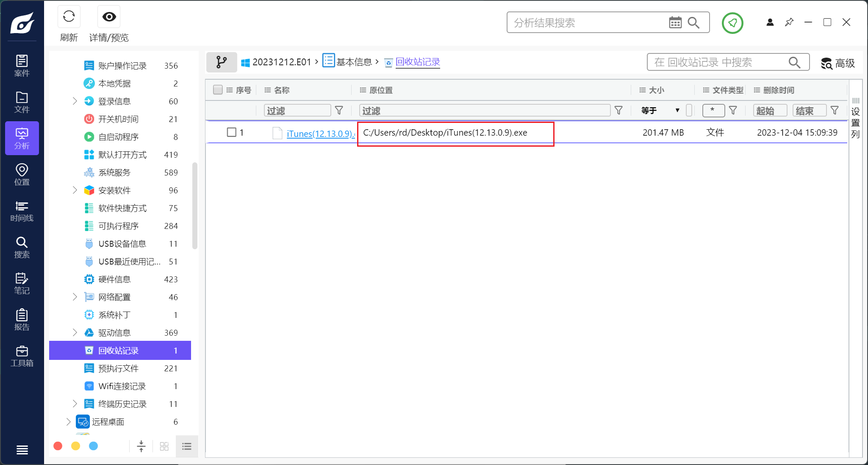The width and height of the screenshot is (868, 465).
Task: Expand the 安装软件 tree node
Action: point(75,190)
